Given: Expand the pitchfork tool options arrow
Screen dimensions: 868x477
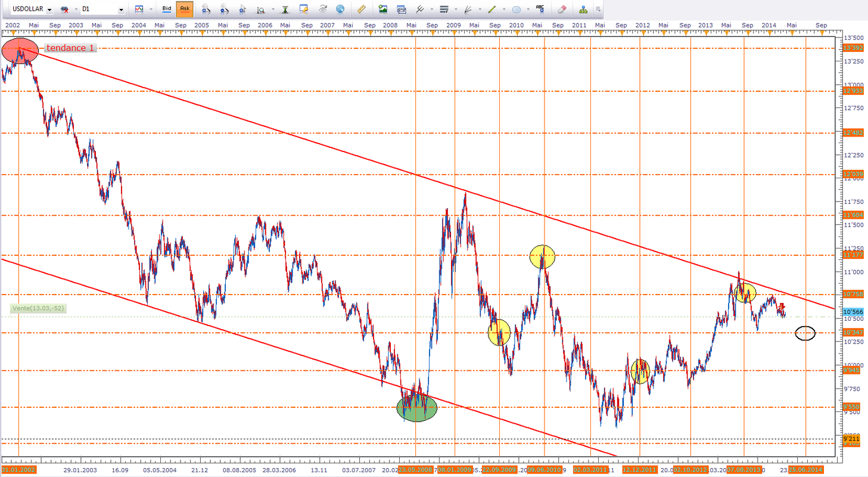Looking at the screenshot, I should pos(431,10).
